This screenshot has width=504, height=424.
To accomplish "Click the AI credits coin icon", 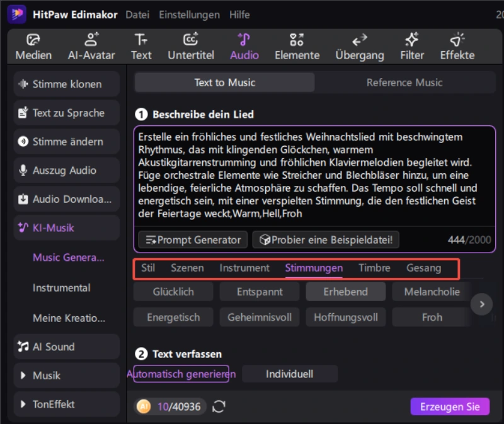I will click(x=144, y=406).
